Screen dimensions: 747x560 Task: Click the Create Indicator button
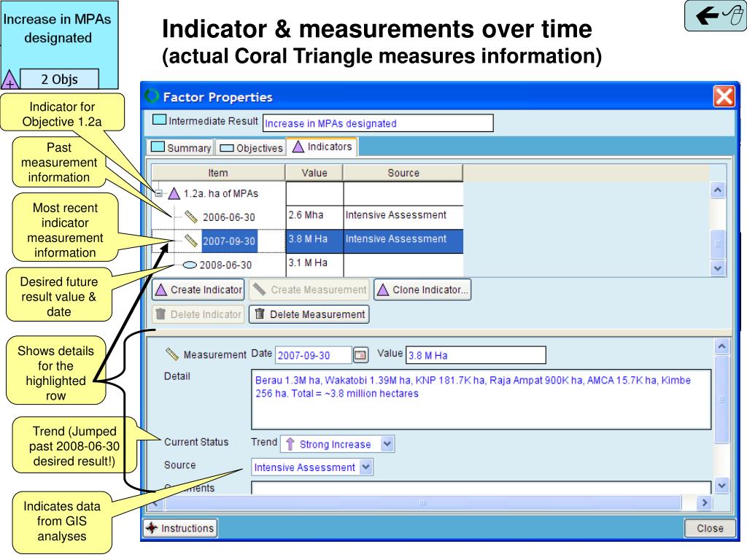pos(198,289)
